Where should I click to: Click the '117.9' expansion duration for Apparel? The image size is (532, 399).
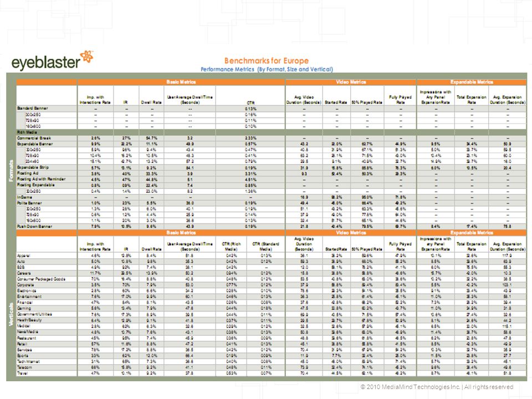click(x=508, y=255)
